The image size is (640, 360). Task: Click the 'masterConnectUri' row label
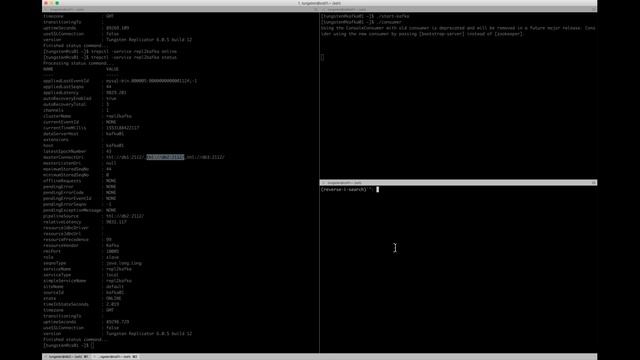coord(63,157)
